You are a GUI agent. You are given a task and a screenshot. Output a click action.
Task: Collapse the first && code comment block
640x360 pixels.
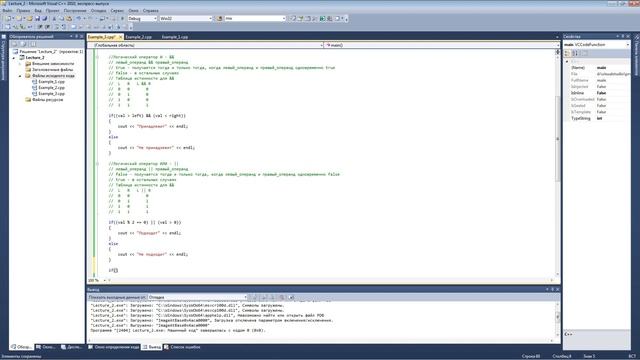pos(98,57)
